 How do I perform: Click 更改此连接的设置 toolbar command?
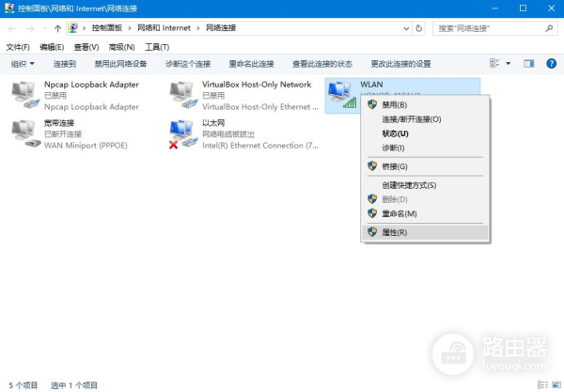(400, 64)
